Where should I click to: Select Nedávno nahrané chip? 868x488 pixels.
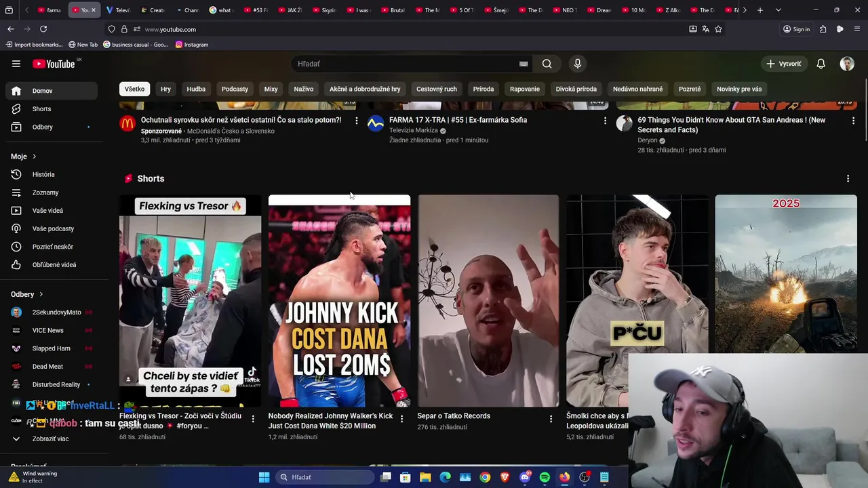click(638, 89)
